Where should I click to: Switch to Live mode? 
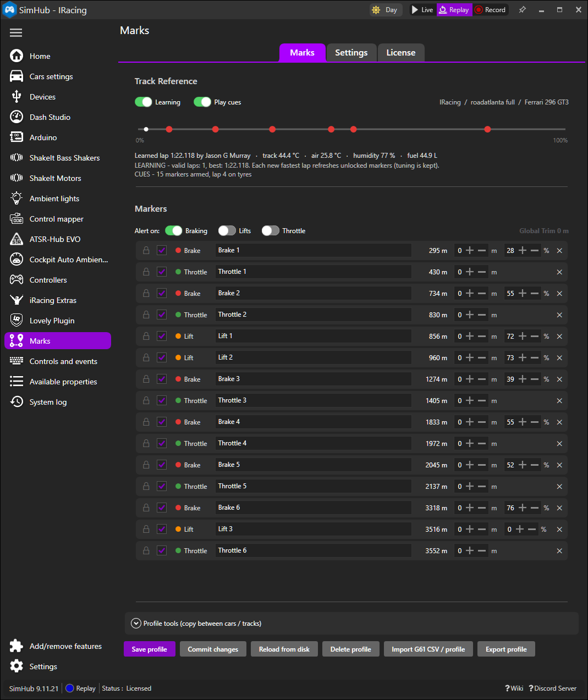tap(422, 10)
